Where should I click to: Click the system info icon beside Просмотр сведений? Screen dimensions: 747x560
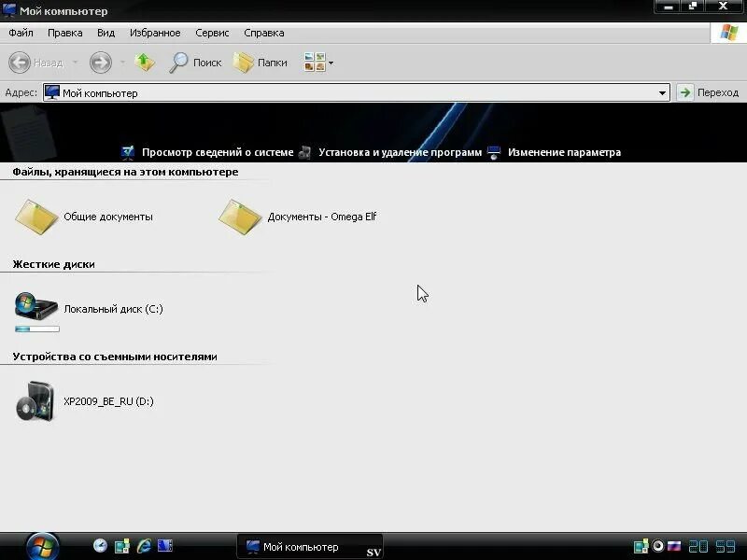tap(128, 152)
